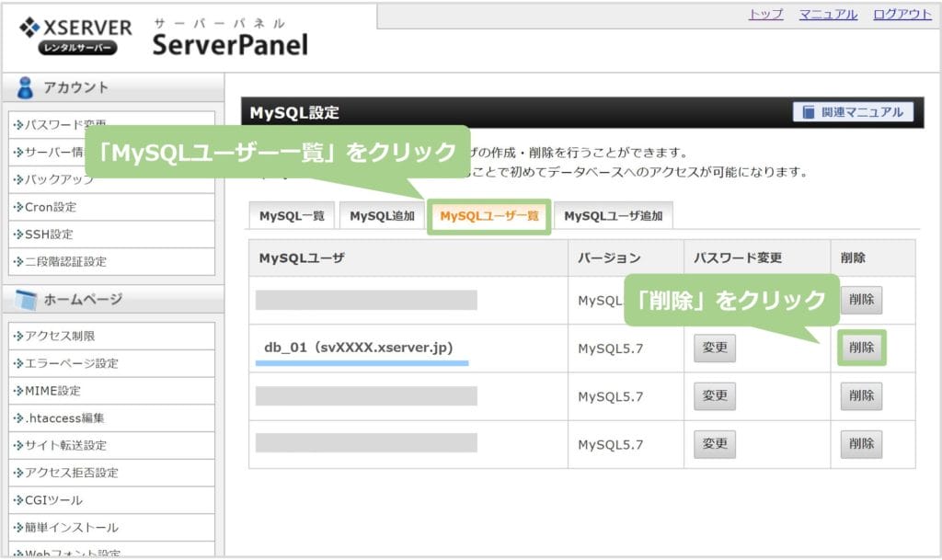Click 削除 in the first user row

click(x=861, y=300)
